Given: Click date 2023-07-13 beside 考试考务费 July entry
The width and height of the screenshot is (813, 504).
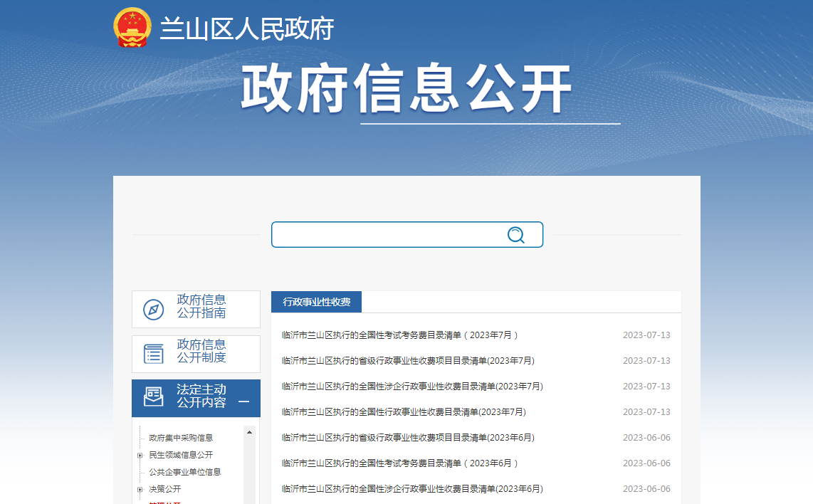Looking at the screenshot, I should tap(646, 335).
